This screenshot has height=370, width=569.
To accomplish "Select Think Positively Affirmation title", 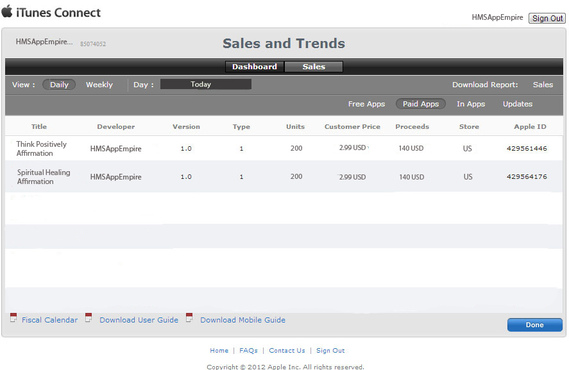I will pos(41,148).
